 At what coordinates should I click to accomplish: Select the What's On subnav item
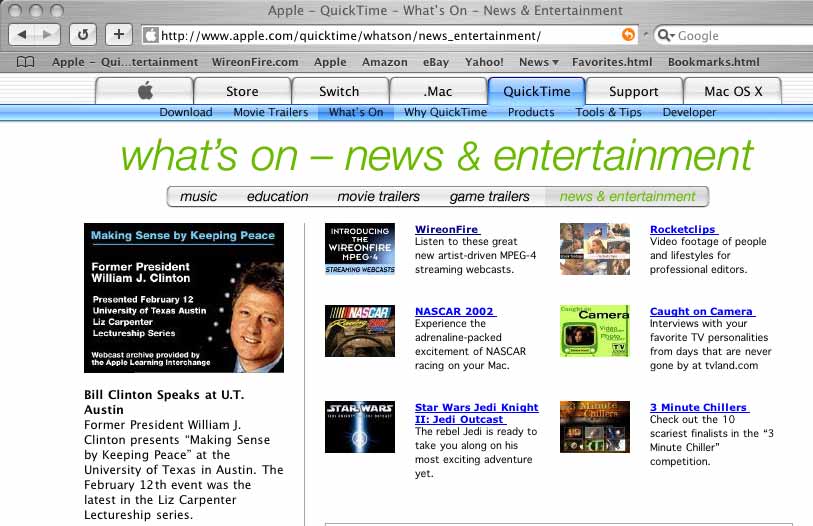click(x=356, y=112)
